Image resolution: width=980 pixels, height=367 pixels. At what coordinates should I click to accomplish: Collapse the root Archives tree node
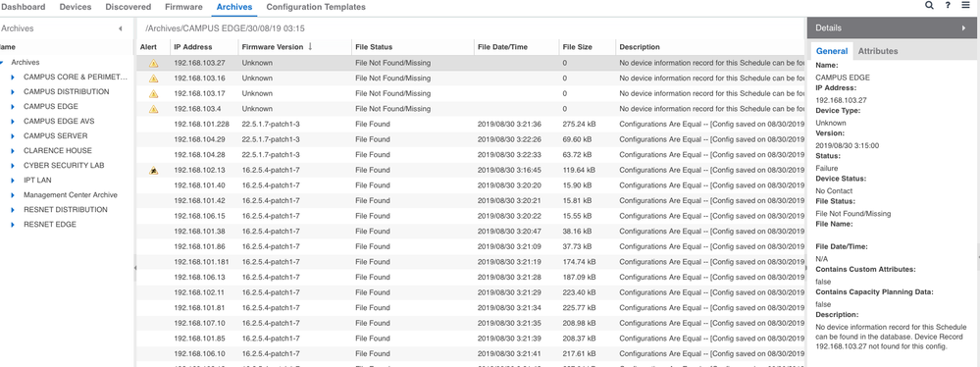2,63
